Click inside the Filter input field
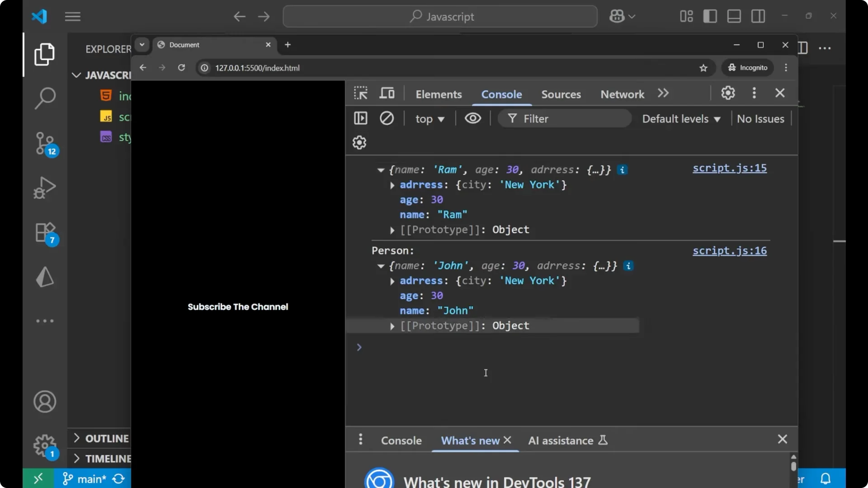 point(565,118)
